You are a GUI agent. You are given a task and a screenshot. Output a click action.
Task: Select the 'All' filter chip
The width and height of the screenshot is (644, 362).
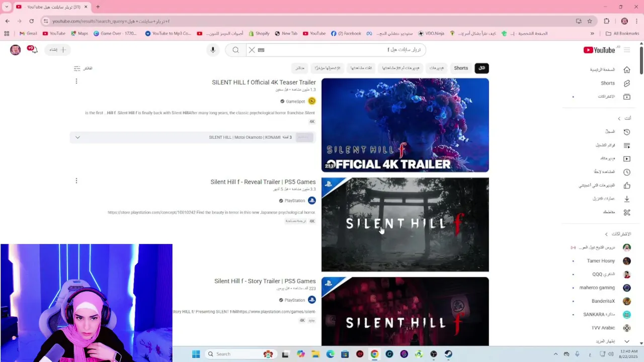[481, 68]
